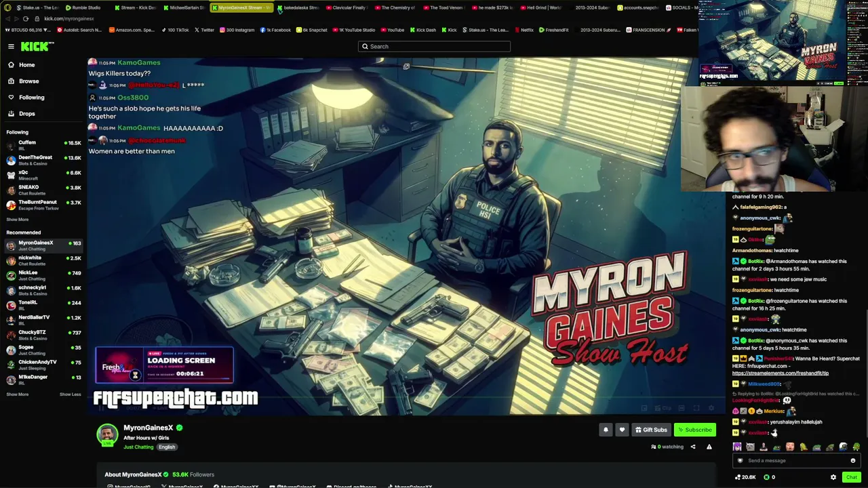Open the Just Chatting category link under MyronGainesX title

(x=138, y=447)
